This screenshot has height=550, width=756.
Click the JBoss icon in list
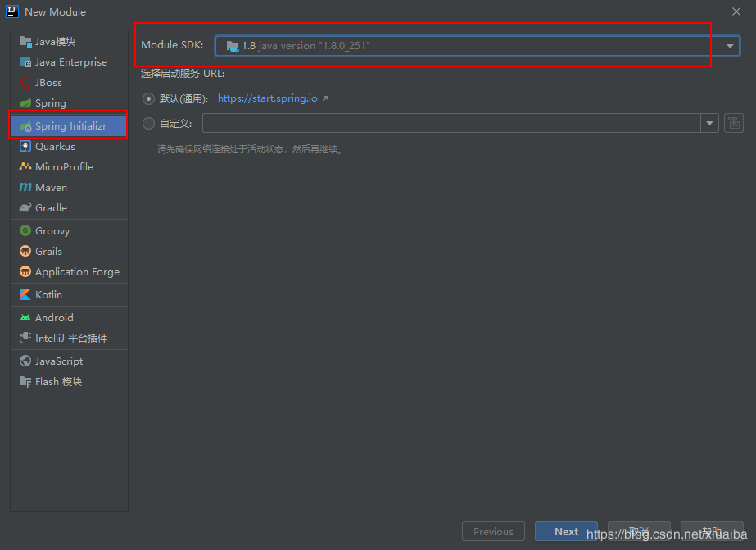click(25, 83)
